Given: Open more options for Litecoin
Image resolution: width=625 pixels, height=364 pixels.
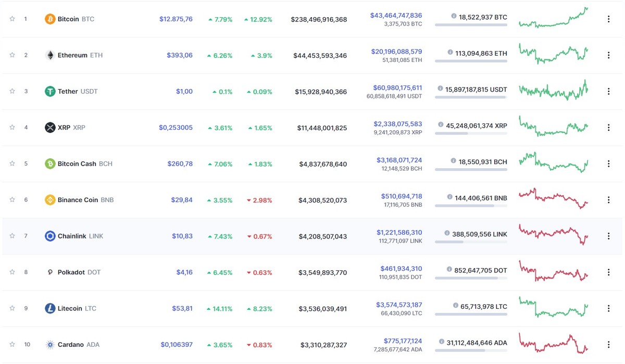Looking at the screenshot, I should 608,308.
